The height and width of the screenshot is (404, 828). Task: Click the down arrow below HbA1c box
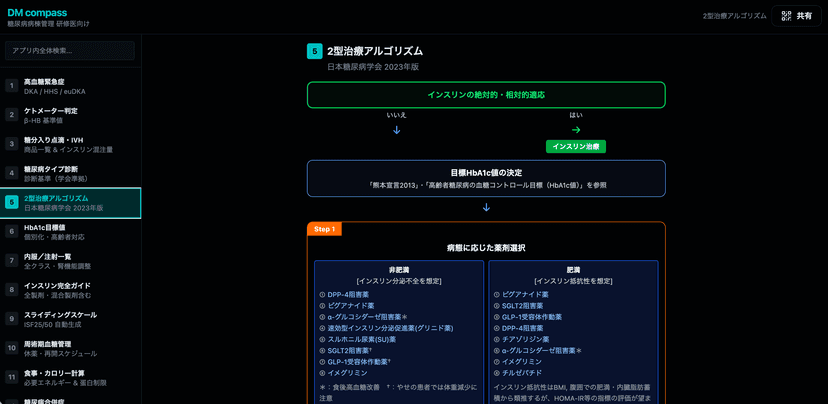(486, 208)
